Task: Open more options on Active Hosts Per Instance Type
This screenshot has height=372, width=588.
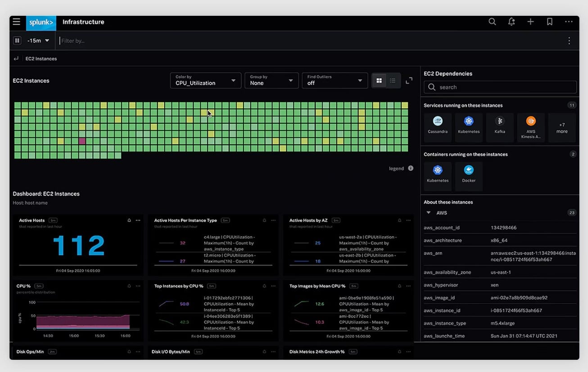Action: 273,220
